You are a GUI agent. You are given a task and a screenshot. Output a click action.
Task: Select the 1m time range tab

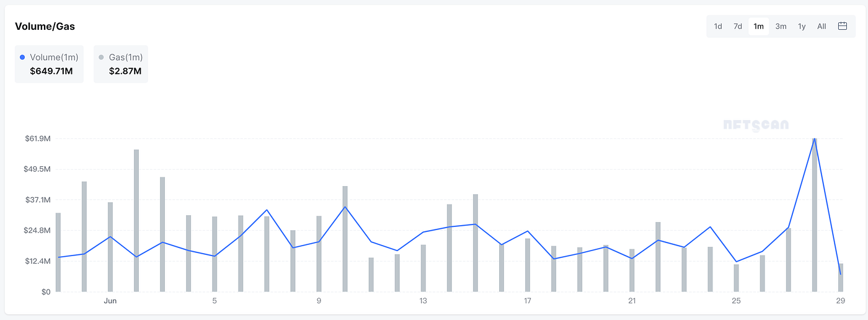pos(759,26)
